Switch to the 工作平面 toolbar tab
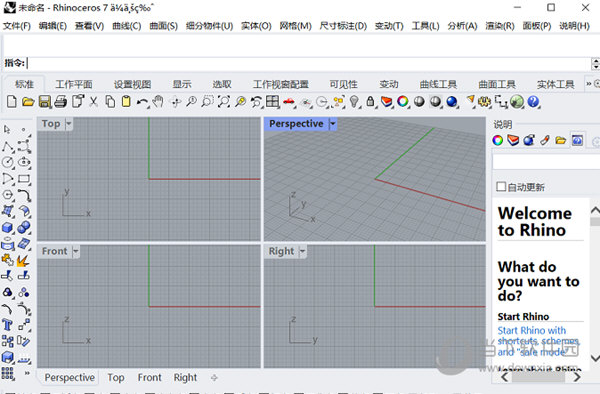This screenshot has width=600, height=394. coord(74,84)
